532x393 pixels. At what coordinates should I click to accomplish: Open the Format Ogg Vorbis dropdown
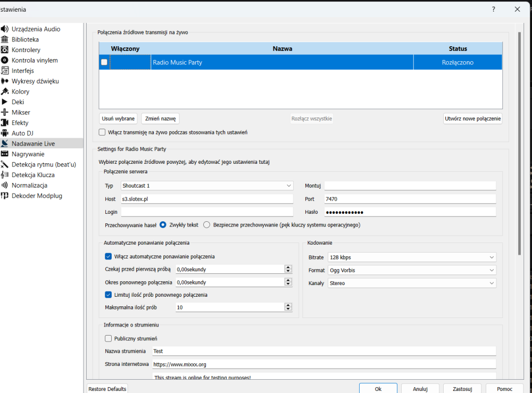coord(412,270)
